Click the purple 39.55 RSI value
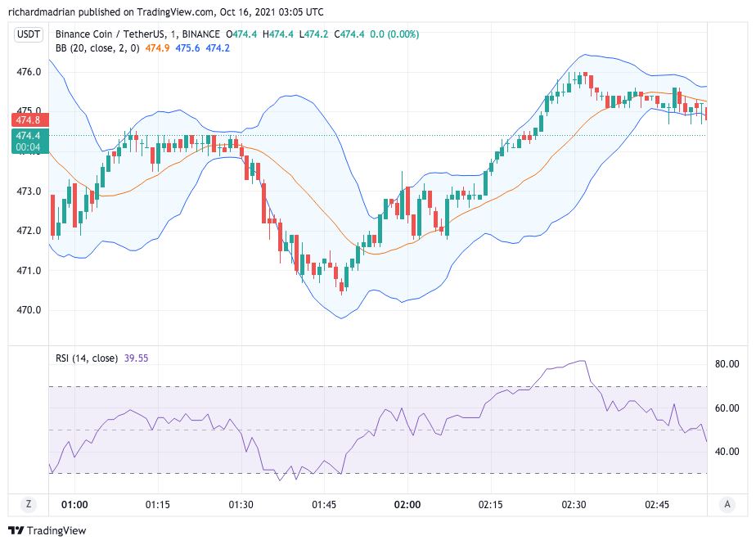Screen dimensions: 756x545 pyautogui.click(x=137, y=358)
